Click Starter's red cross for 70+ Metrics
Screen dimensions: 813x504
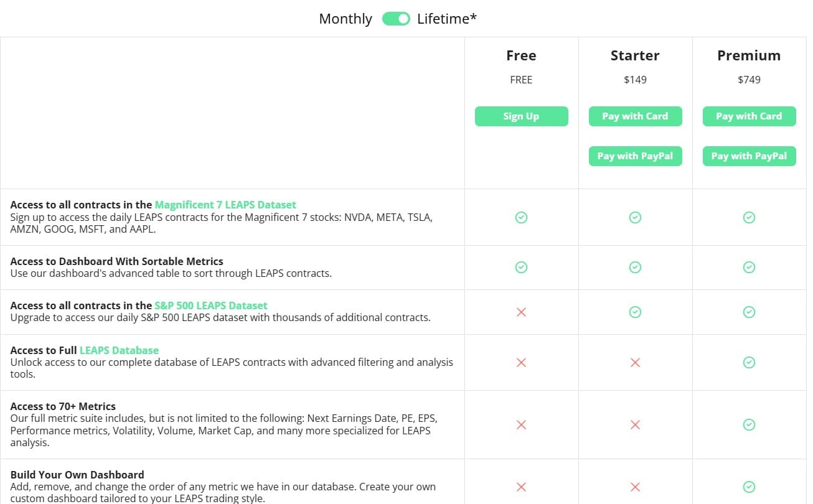pyautogui.click(x=635, y=424)
